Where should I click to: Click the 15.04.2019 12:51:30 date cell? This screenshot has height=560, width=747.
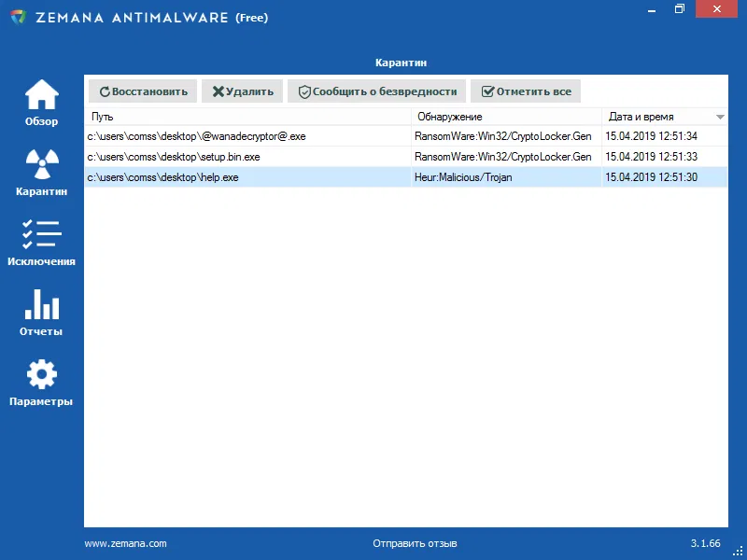(664, 177)
